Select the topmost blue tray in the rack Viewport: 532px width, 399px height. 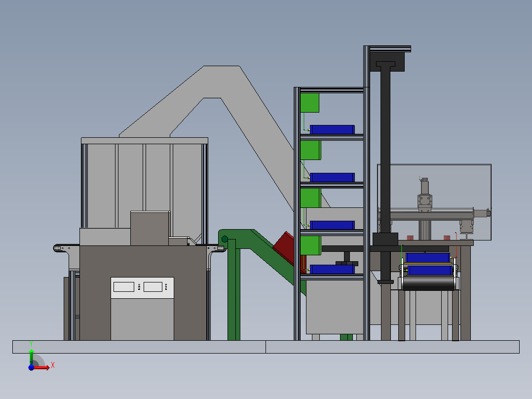[332, 129]
